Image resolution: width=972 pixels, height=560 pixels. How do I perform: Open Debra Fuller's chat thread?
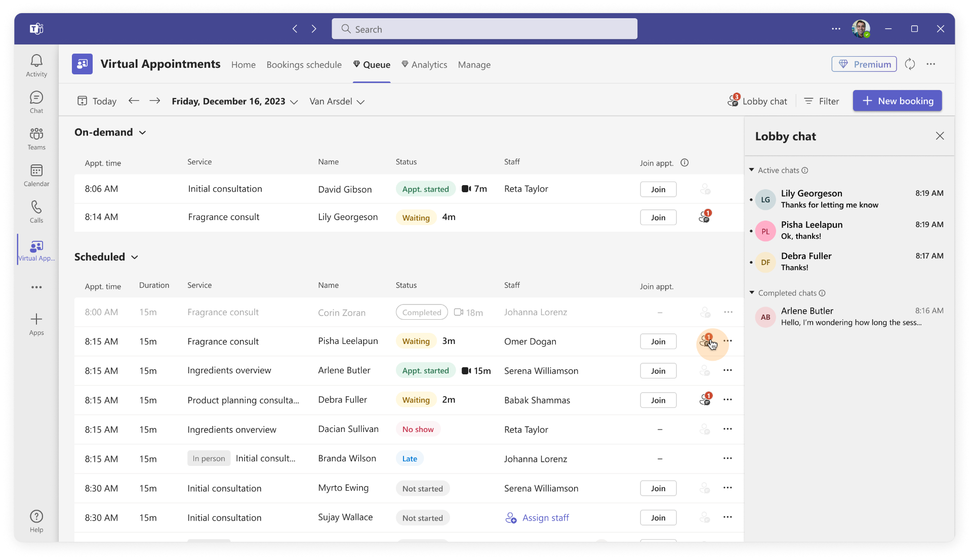(849, 262)
